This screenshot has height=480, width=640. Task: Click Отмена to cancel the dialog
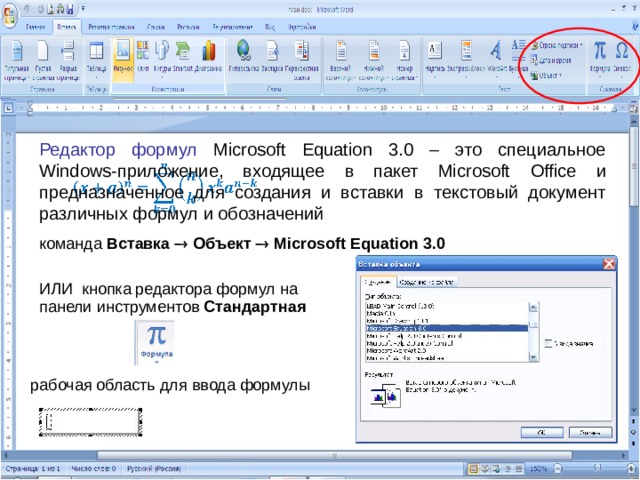(590, 432)
